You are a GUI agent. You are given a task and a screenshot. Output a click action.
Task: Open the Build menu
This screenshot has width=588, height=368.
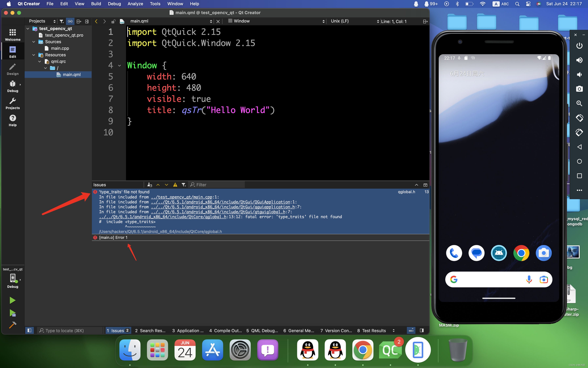[x=96, y=4]
